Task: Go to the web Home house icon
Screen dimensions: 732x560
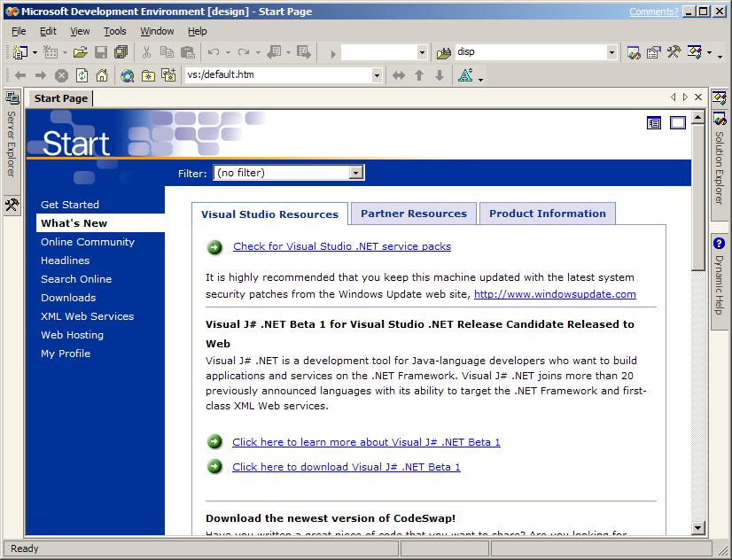Action: [102, 75]
